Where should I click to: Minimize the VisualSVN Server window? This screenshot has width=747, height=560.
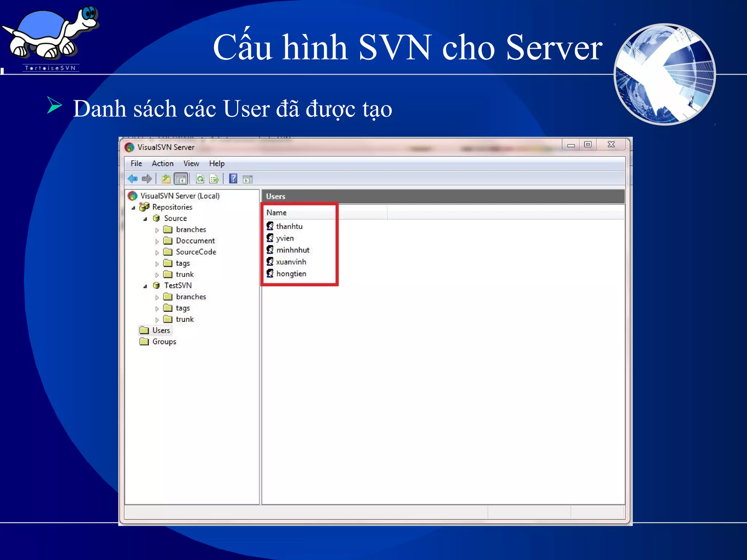click(x=571, y=145)
